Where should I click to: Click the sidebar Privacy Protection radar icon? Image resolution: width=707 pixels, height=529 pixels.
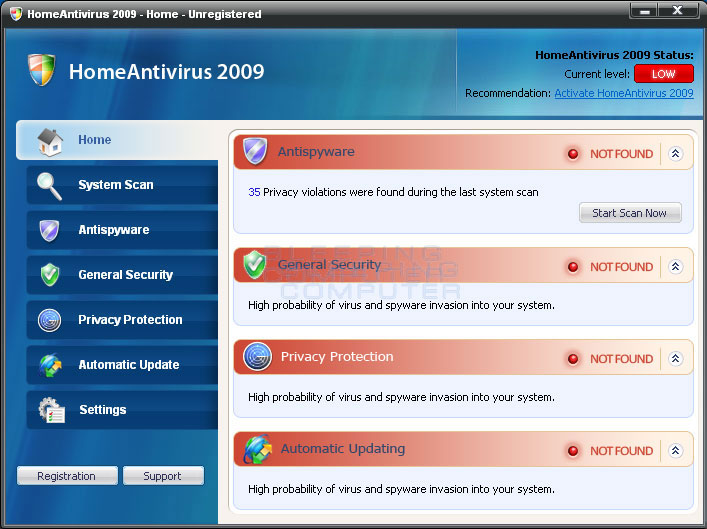(50, 320)
